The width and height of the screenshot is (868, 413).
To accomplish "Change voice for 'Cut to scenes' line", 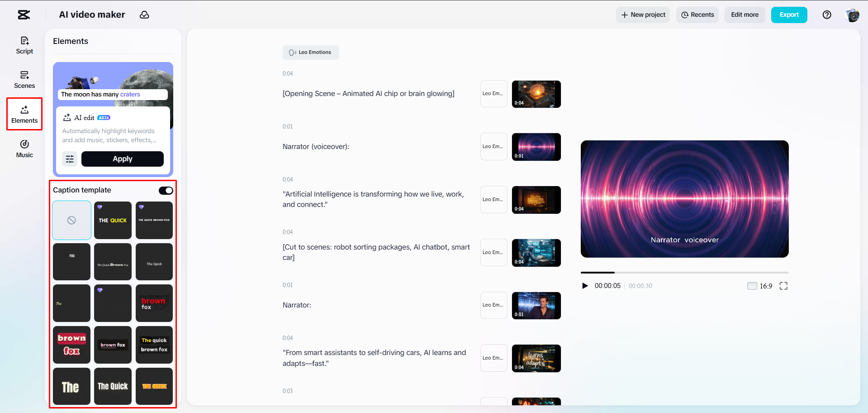I will [x=494, y=253].
